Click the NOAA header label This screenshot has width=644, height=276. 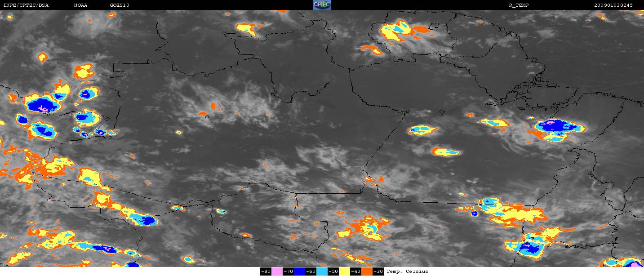[x=81, y=5]
